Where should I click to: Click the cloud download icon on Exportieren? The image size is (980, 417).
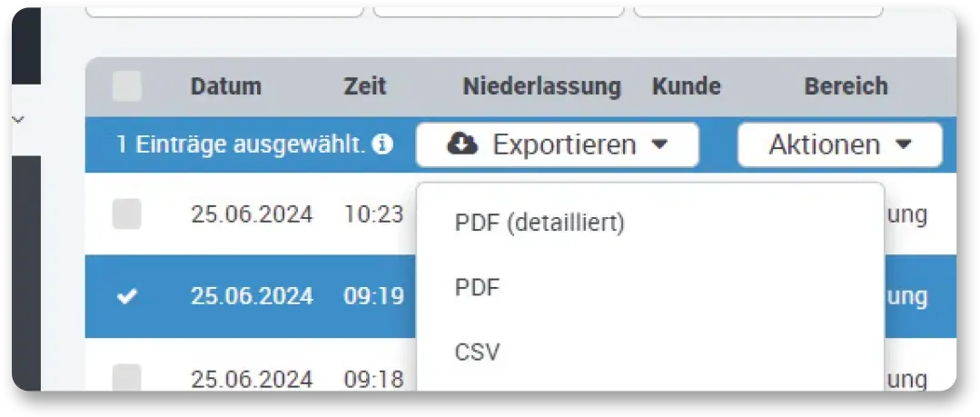(x=462, y=144)
